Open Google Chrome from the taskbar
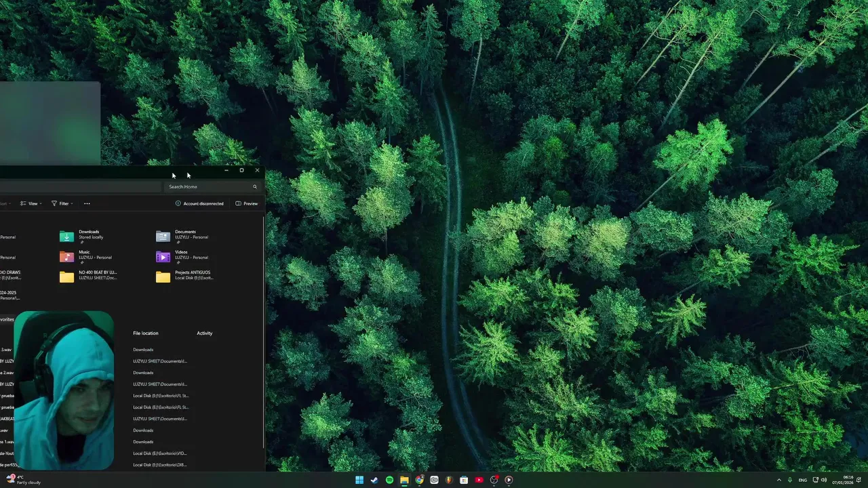The image size is (868, 488). (419, 480)
